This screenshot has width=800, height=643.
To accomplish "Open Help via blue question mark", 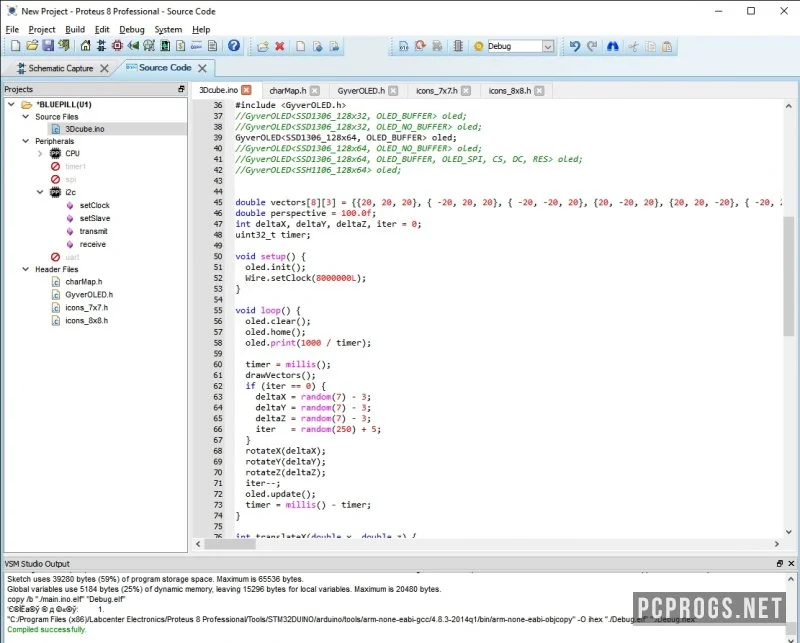I will click(234, 46).
